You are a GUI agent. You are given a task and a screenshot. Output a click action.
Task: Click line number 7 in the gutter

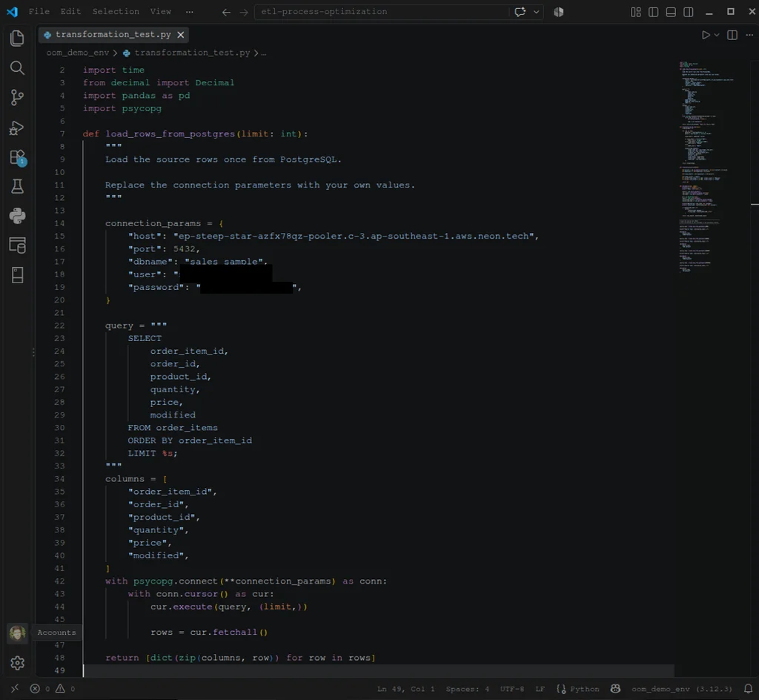point(62,133)
